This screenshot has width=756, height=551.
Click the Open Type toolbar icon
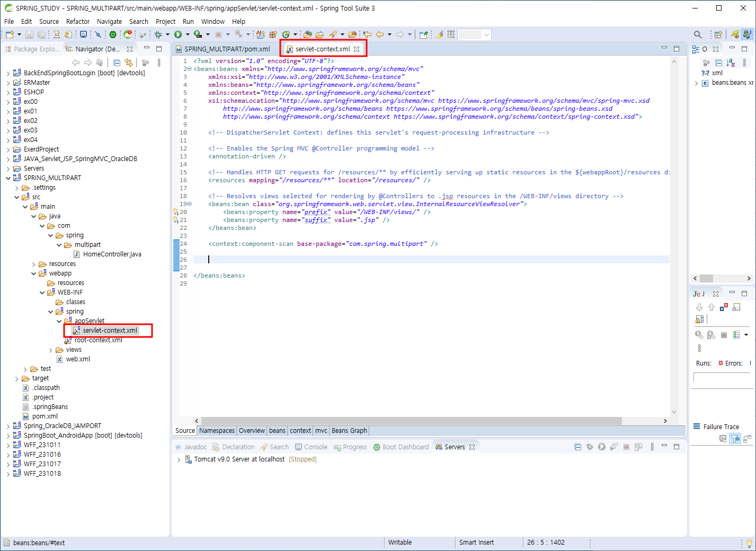pyautogui.click(x=308, y=34)
